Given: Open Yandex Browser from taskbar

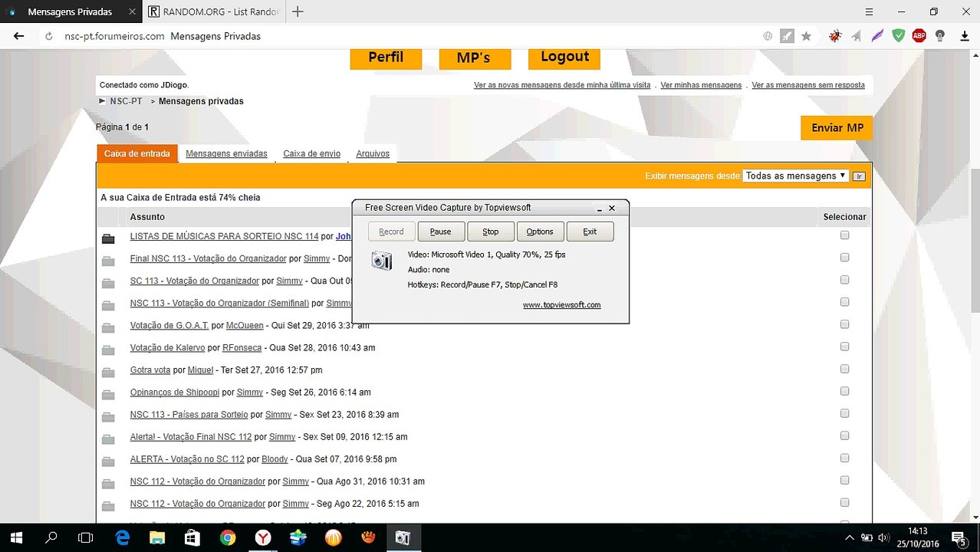Looking at the screenshot, I should pos(262,537).
